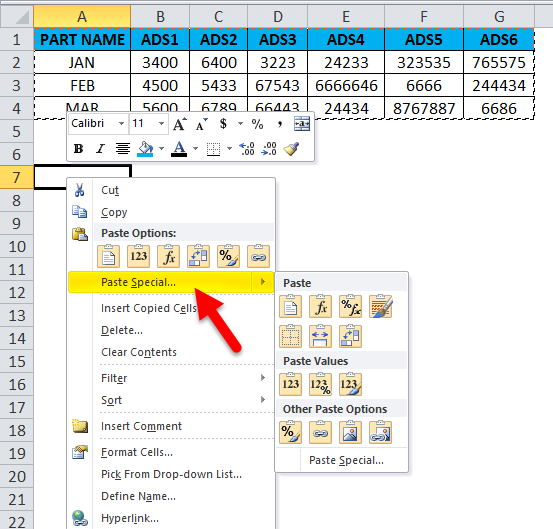553x529 pixels.
Task: Click Paste Link under Paste Options
Action: pyautogui.click(x=258, y=256)
